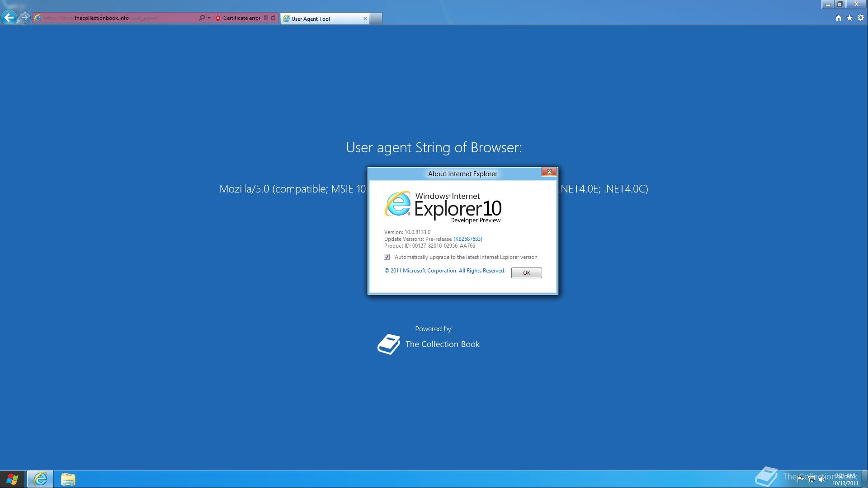
Task: Click the Version: 10.0.8133.0 text
Action: tap(407, 232)
